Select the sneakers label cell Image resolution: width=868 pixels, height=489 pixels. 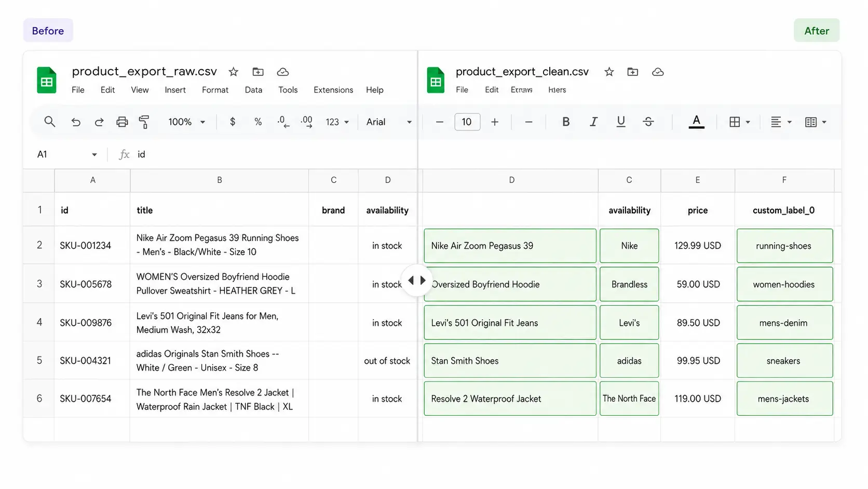pos(784,361)
